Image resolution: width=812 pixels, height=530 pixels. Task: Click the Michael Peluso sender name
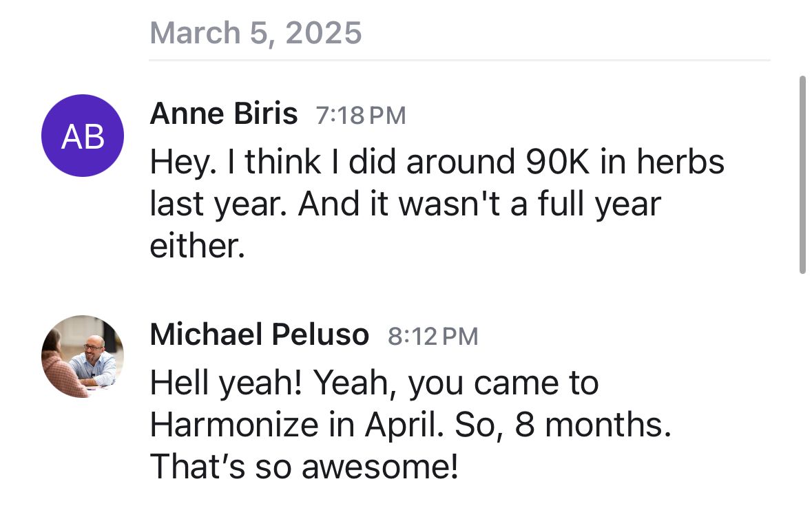(259, 335)
